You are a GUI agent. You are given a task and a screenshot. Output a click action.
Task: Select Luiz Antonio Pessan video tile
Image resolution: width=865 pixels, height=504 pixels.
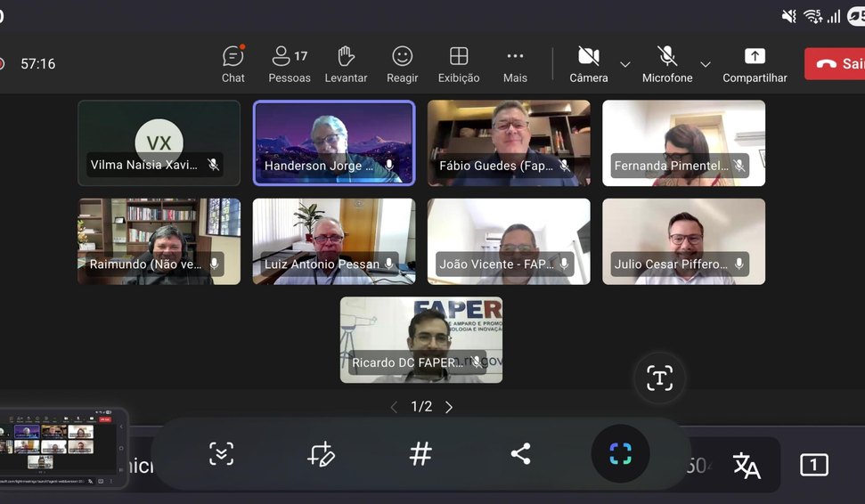click(334, 241)
